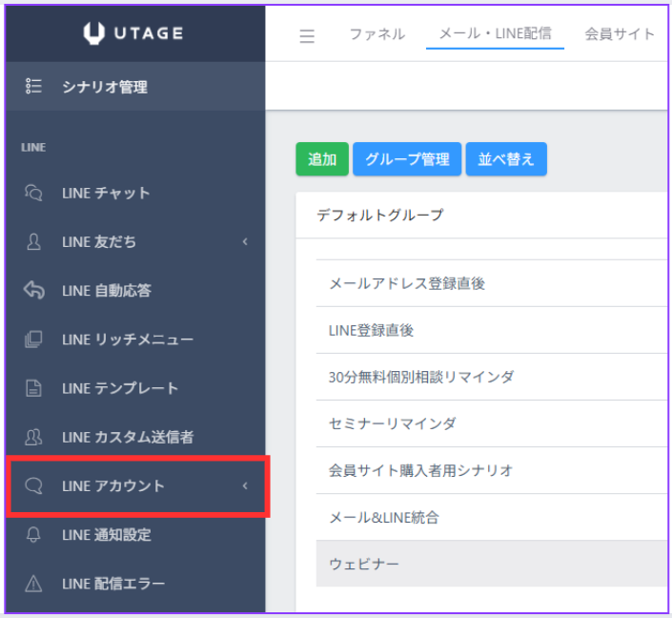Click the グループ管理 button

pyautogui.click(x=407, y=159)
